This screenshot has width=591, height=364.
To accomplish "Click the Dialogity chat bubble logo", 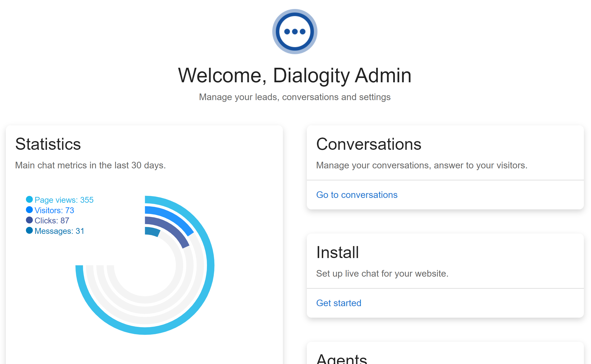I will 295,32.
